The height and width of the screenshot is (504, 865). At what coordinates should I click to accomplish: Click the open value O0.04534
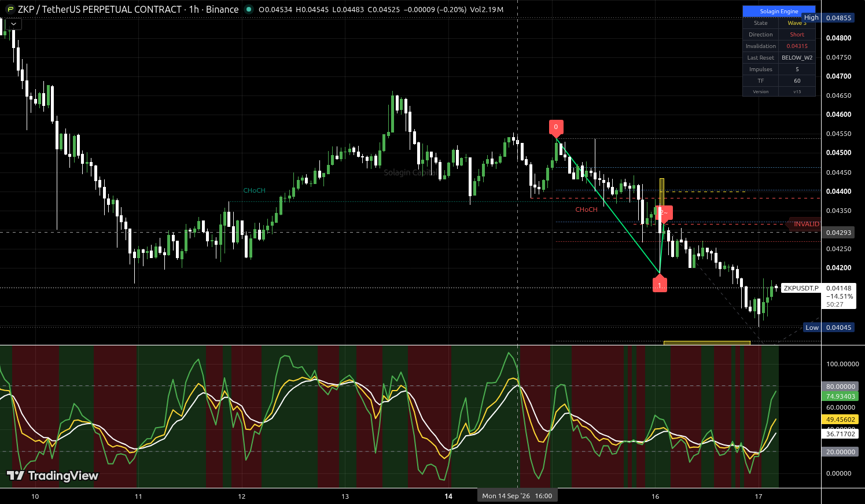point(275,10)
